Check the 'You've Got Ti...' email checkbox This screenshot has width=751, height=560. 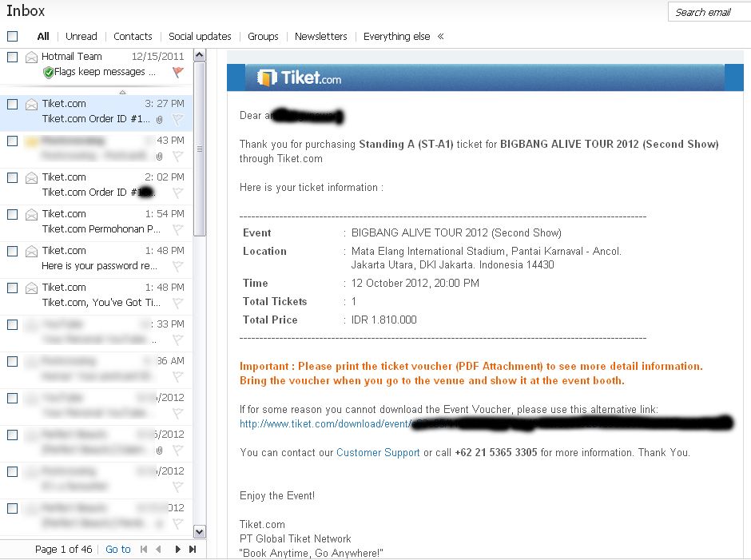13,288
